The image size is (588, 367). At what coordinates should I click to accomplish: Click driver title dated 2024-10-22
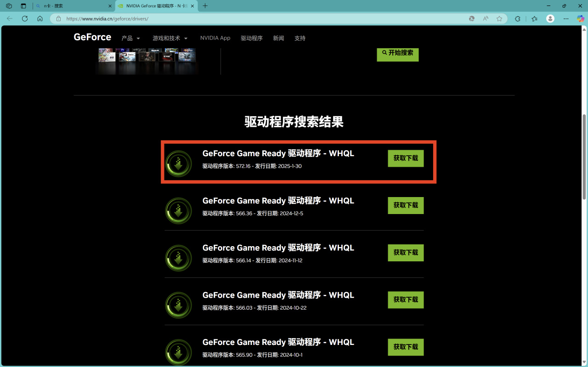coord(278,295)
